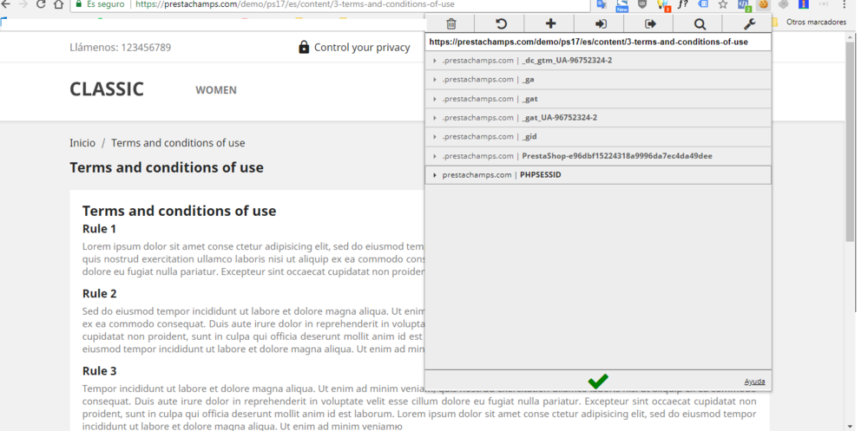868x431 pixels.
Task: Click the forward navigation arrow
Action: coord(23,4)
